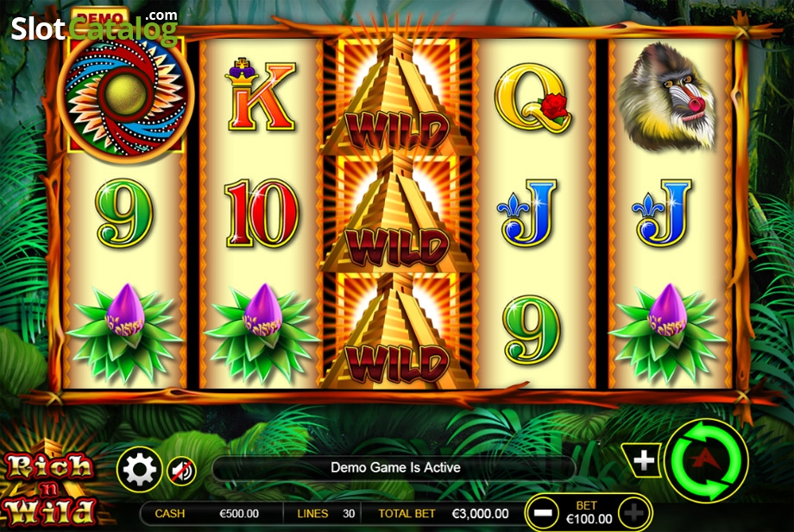This screenshot has height=532, width=794.
Task: Click the Demo Game Is Active message bar
Action: [395, 467]
